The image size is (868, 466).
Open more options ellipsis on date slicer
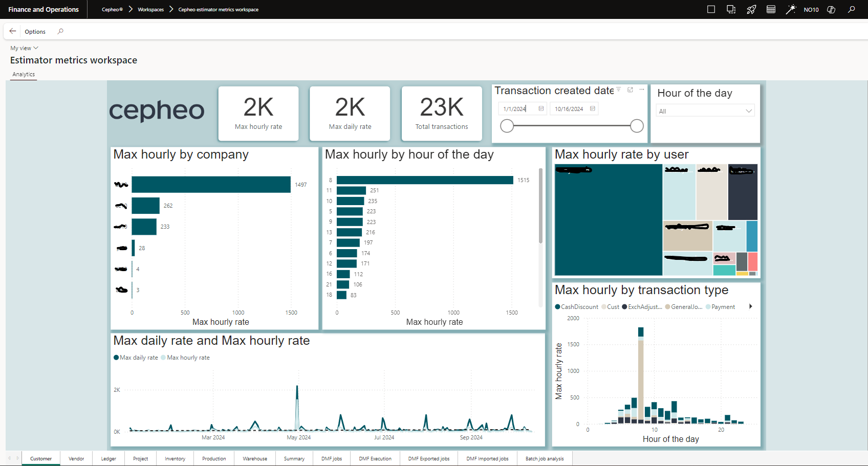pos(641,90)
